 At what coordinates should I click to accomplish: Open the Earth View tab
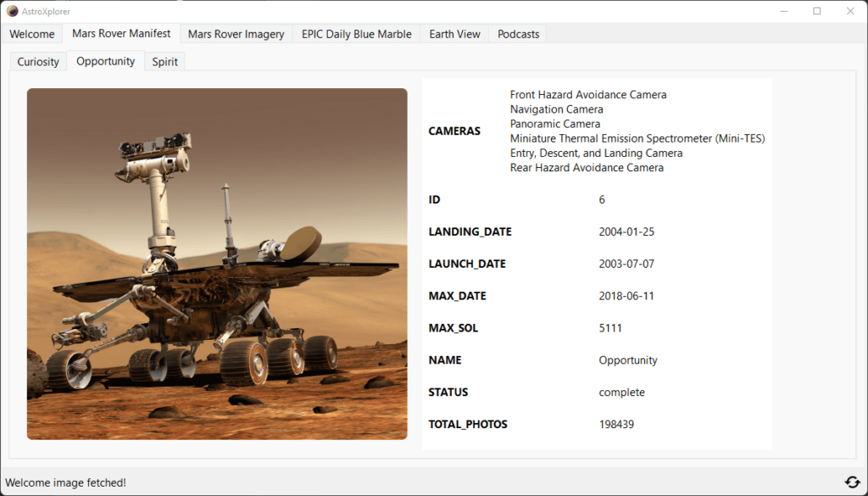454,34
